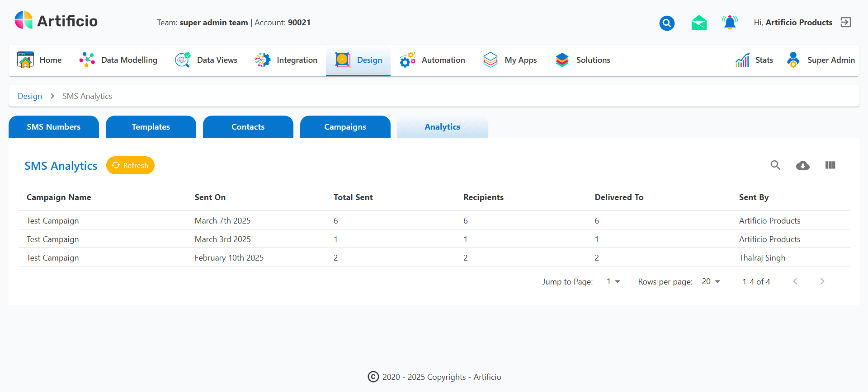This screenshot has width=868, height=392.
Task: Open the Stats menu
Action: click(754, 60)
